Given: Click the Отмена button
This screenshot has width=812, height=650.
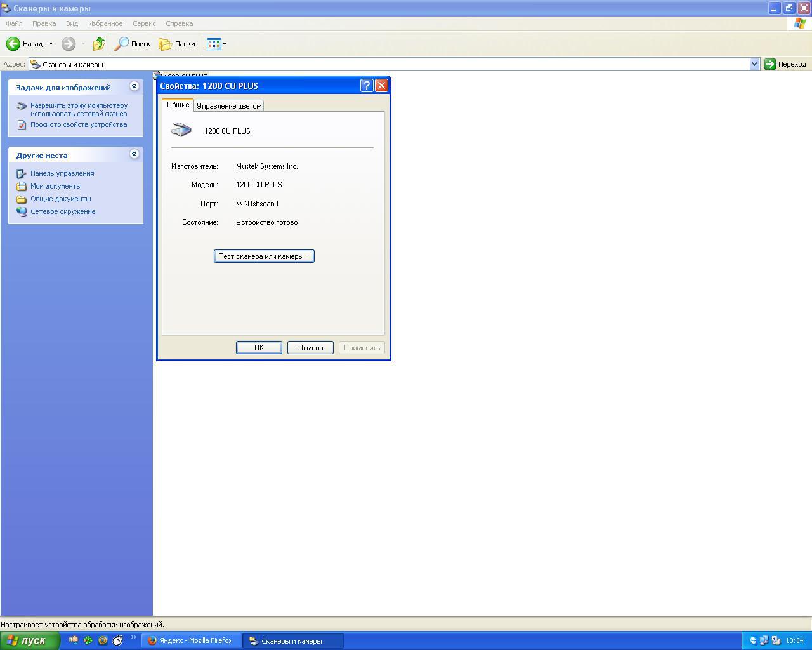Looking at the screenshot, I should click(310, 348).
